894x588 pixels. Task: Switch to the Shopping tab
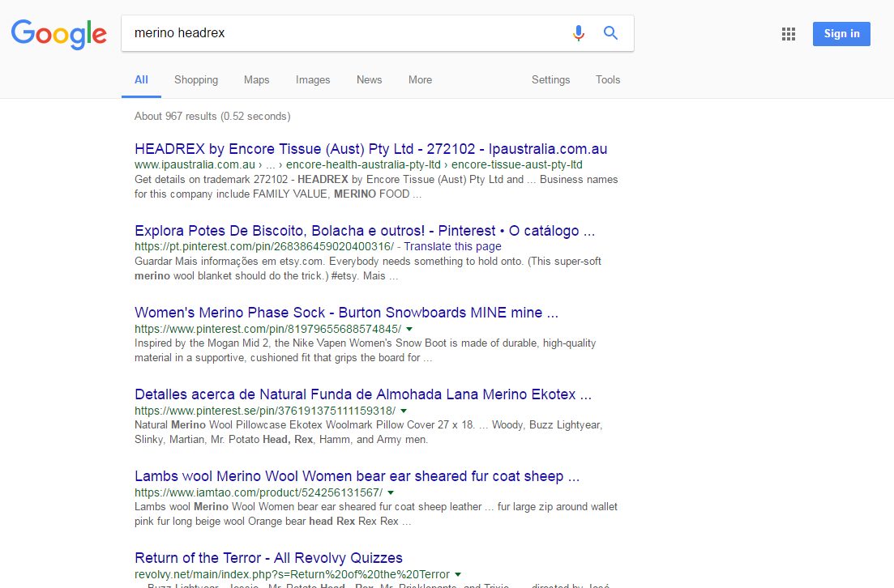(x=196, y=79)
